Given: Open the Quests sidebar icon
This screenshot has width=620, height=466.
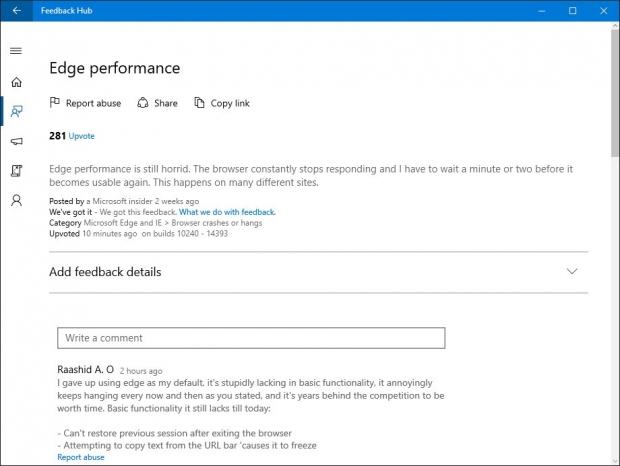Looking at the screenshot, I should click(16, 171).
